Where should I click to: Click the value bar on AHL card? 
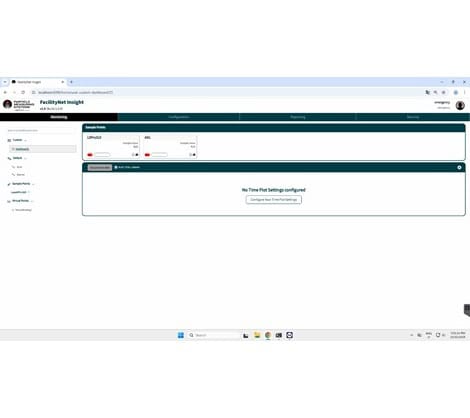(x=159, y=155)
